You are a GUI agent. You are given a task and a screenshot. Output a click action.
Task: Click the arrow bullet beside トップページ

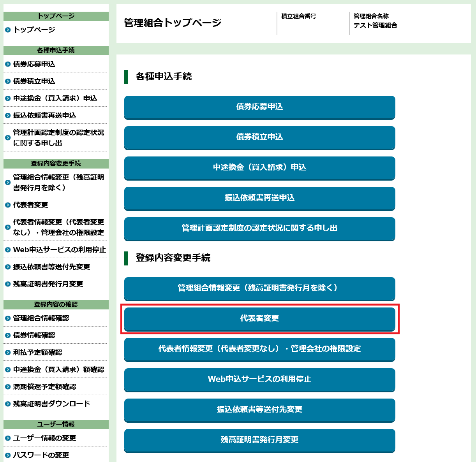pos(7,30)
